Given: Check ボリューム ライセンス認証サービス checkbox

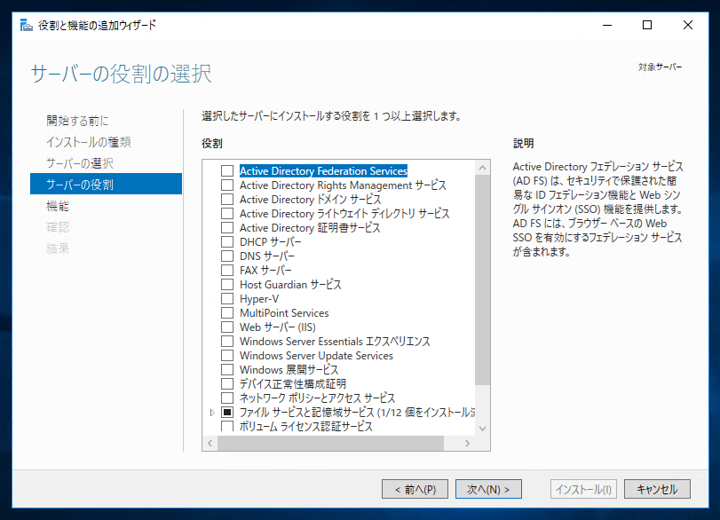Looking at the screenshot, I should (x=227, y=426).
